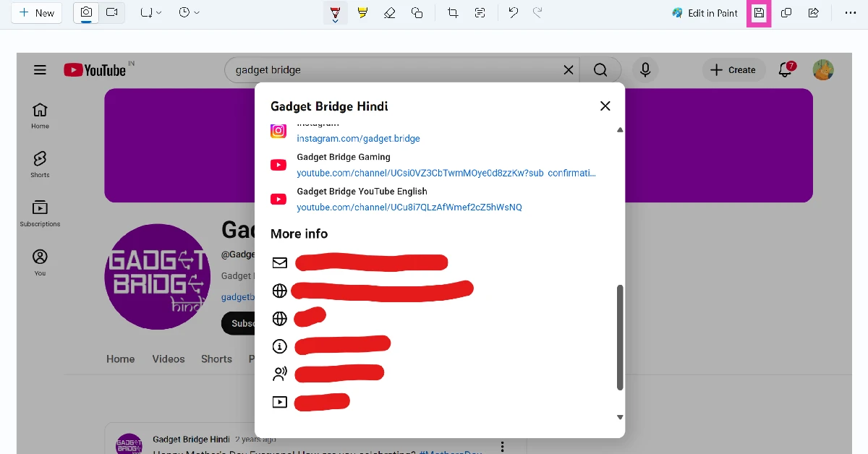Open the instagram.com/gadget.bridge link
868x454 pixels.
coord(359,138)
